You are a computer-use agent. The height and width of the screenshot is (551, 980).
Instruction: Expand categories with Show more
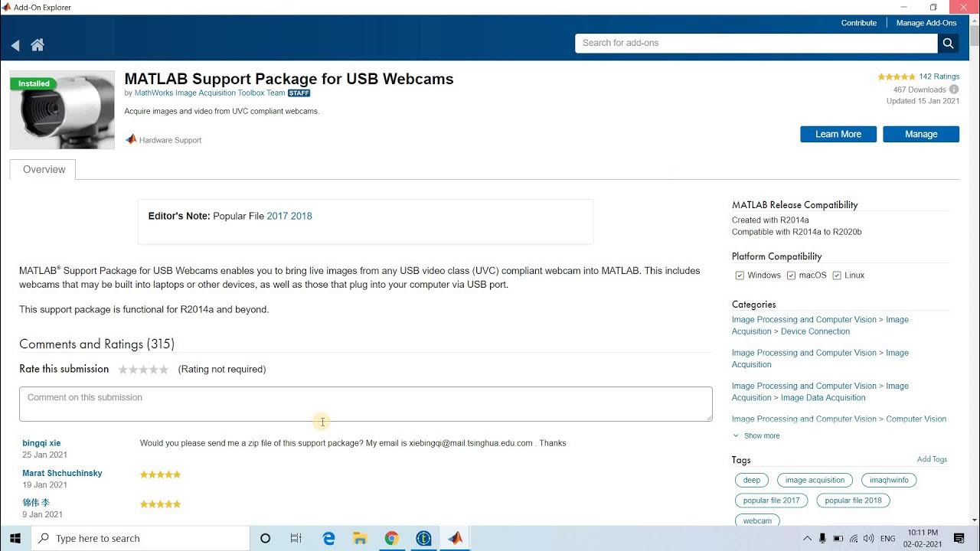click(x=756, y=435)
